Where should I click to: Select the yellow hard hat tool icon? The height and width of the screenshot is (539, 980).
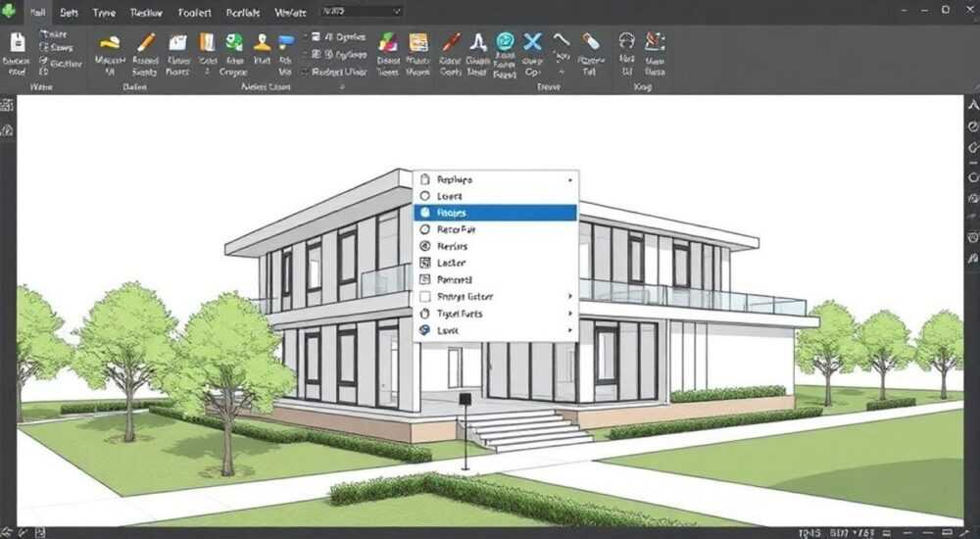tap(110, 42)
